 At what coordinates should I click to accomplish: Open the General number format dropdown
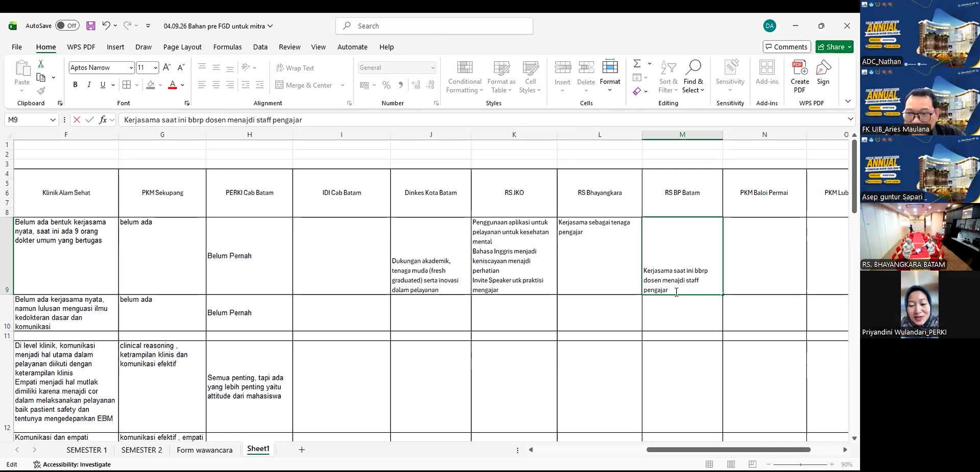433,67
